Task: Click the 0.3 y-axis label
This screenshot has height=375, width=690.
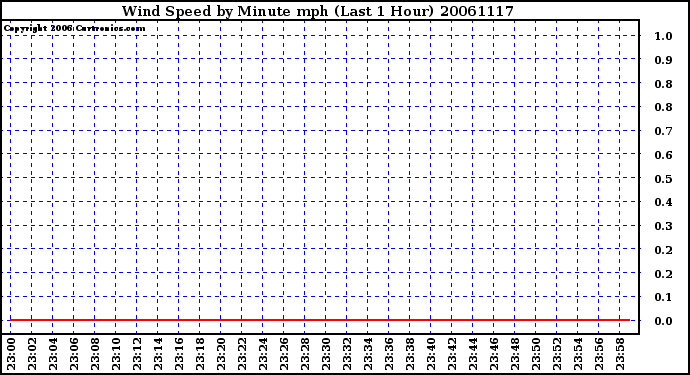Action: tap(663, 226)
